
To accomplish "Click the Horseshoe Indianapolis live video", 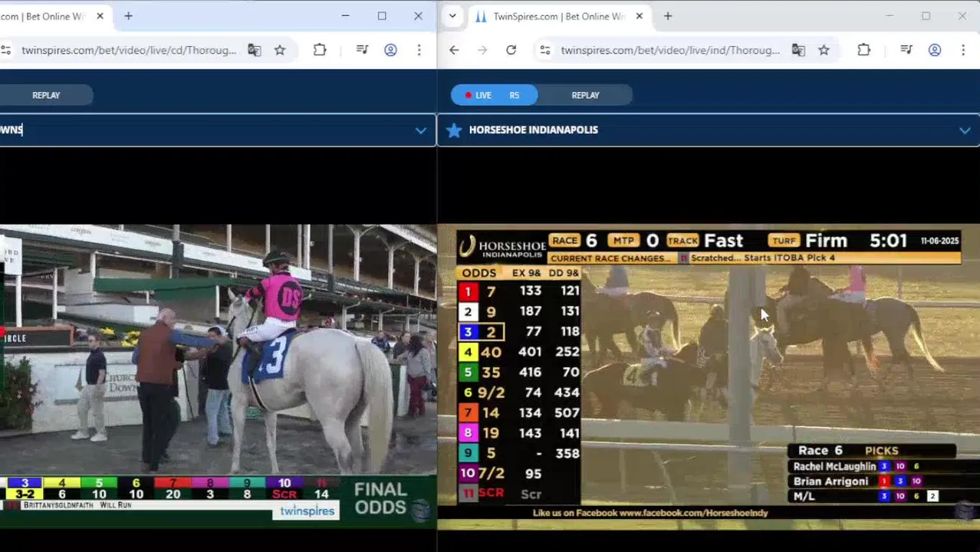I will [x=709, y=376].
